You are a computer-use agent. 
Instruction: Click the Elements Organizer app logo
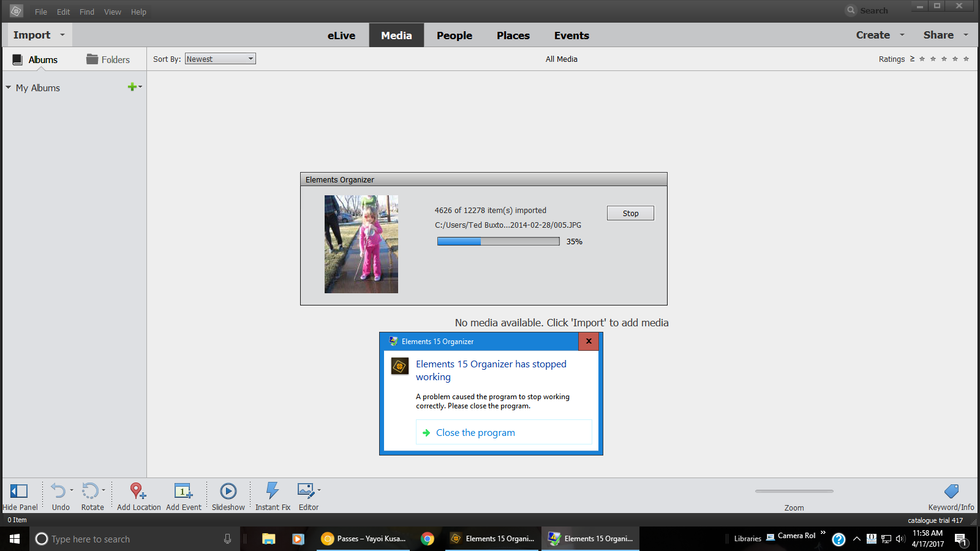(16, 11)
